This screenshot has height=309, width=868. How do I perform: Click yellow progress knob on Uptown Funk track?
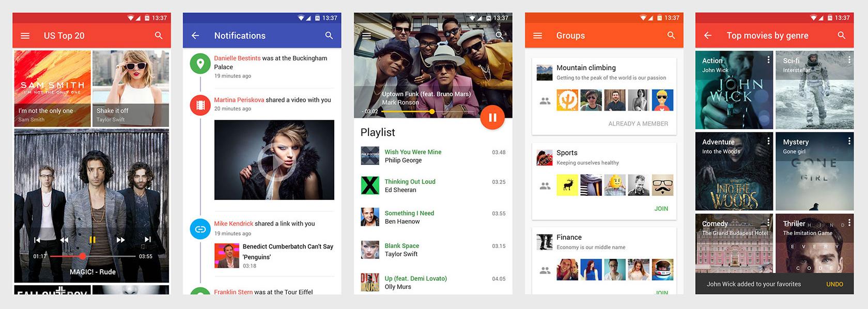[x=432, y=112]
